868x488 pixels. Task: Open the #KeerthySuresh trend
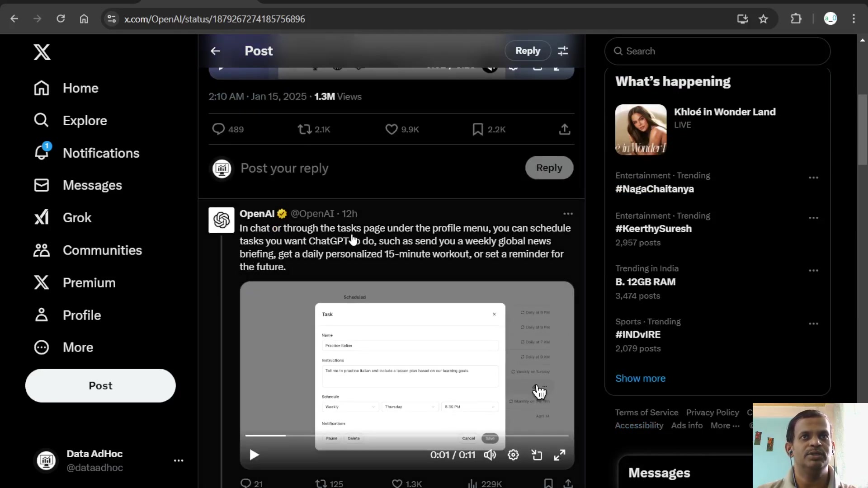(653, 229)
